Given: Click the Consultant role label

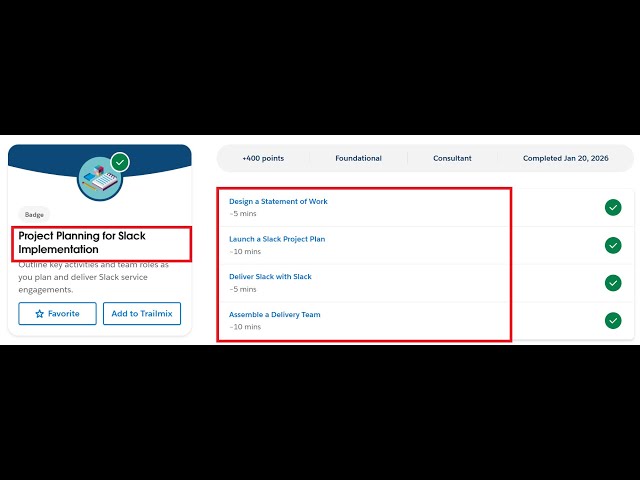Looking at the screenshot, I should (452, 158).
